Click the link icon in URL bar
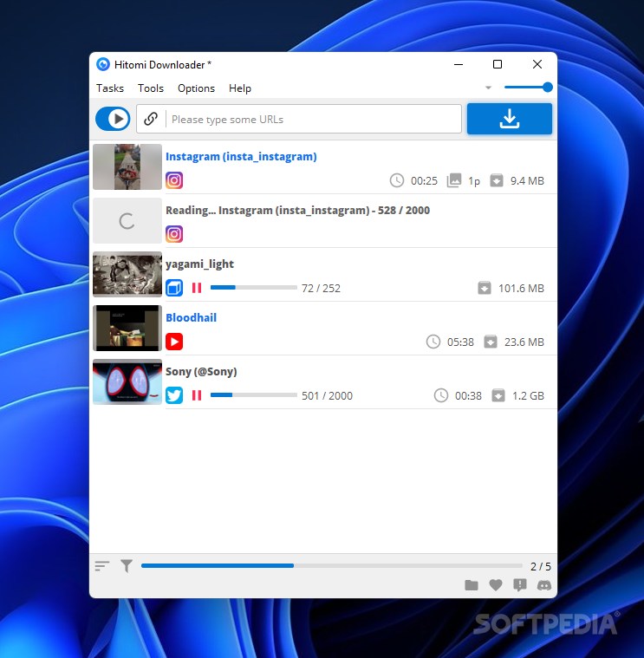 click(x=151, y=119)
